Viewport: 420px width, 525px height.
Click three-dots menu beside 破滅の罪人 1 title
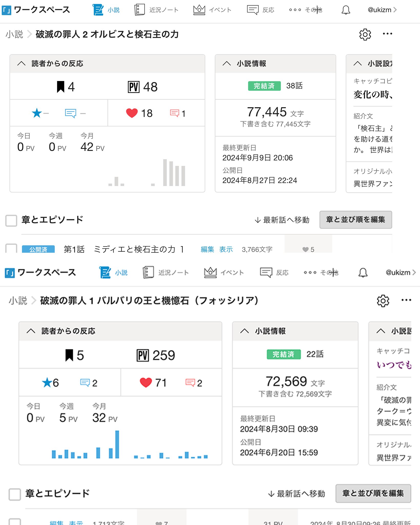pos(406,300)
